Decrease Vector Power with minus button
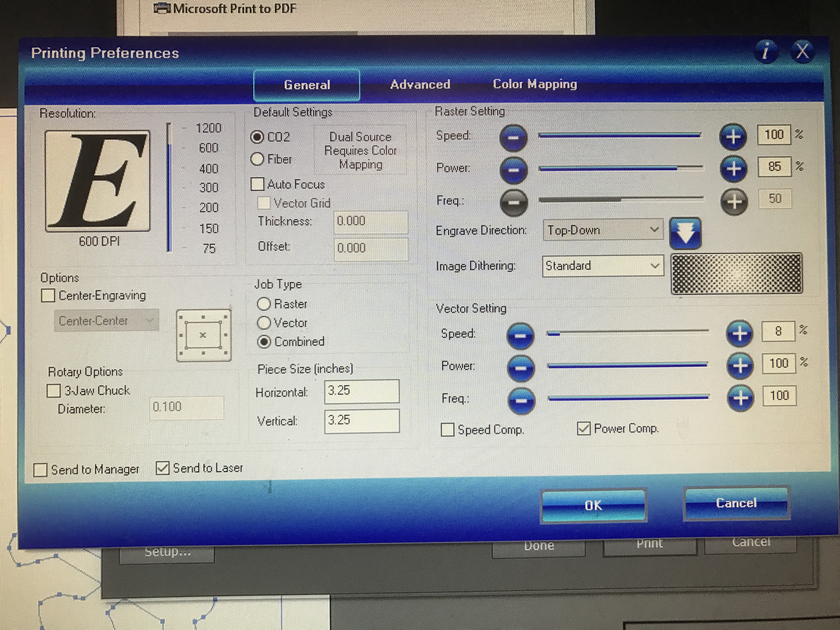 coord(521,368)
